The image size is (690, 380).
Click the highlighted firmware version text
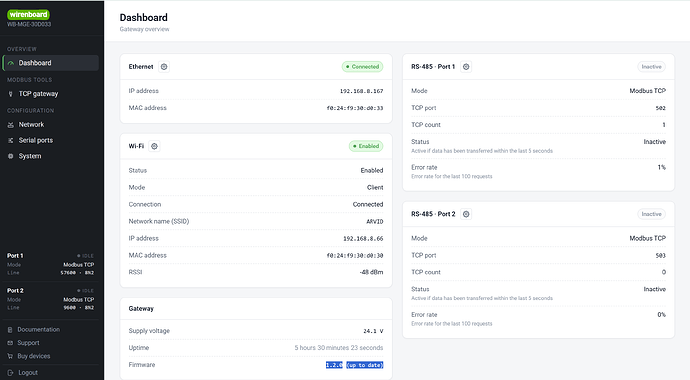(355, 365)
